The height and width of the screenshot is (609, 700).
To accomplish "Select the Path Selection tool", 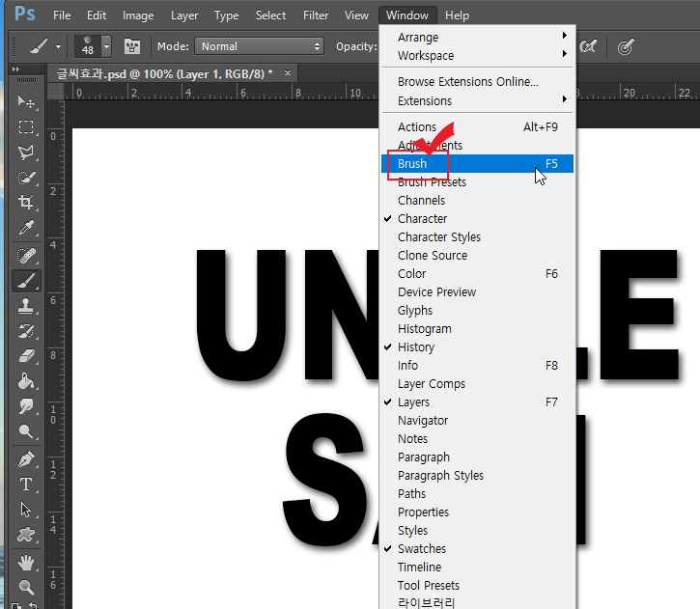I will (26, 510).
